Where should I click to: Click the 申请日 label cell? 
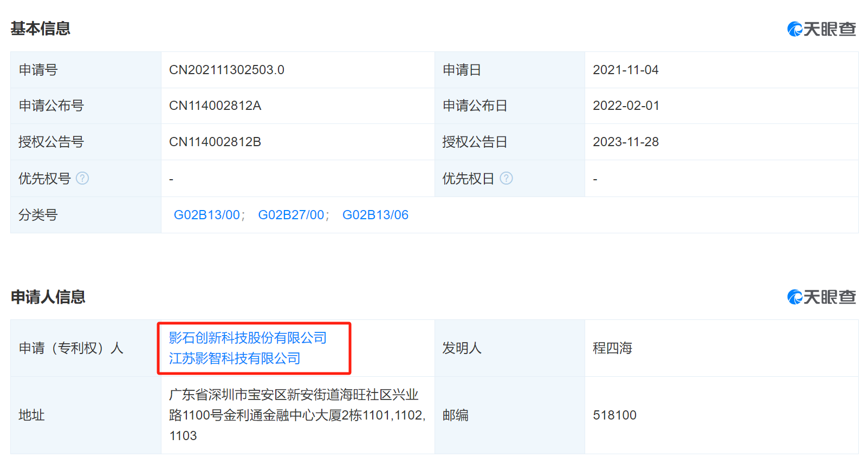510,70
